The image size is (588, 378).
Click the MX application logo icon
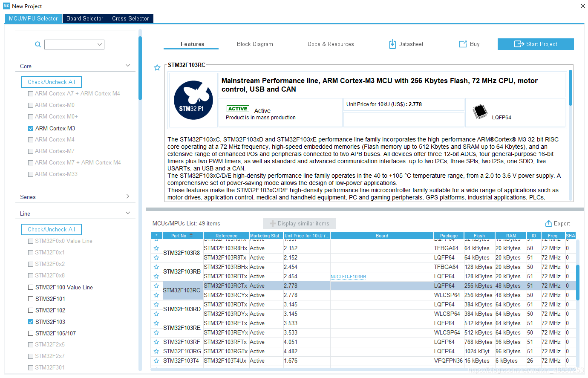[x=6, y=6]
